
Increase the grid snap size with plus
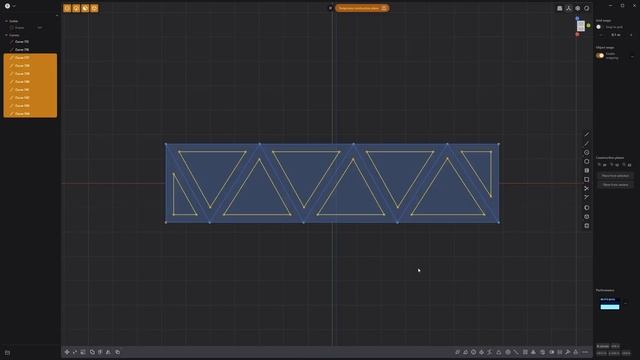pyautogui.click(x=631, y=35)
